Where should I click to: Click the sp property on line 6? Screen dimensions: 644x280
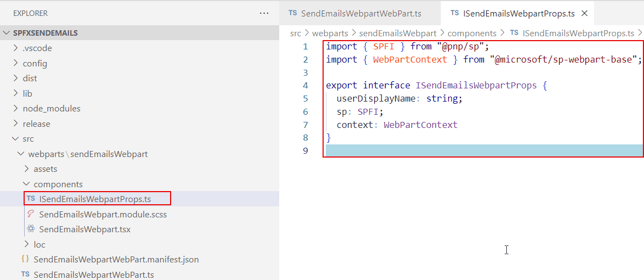342,112
